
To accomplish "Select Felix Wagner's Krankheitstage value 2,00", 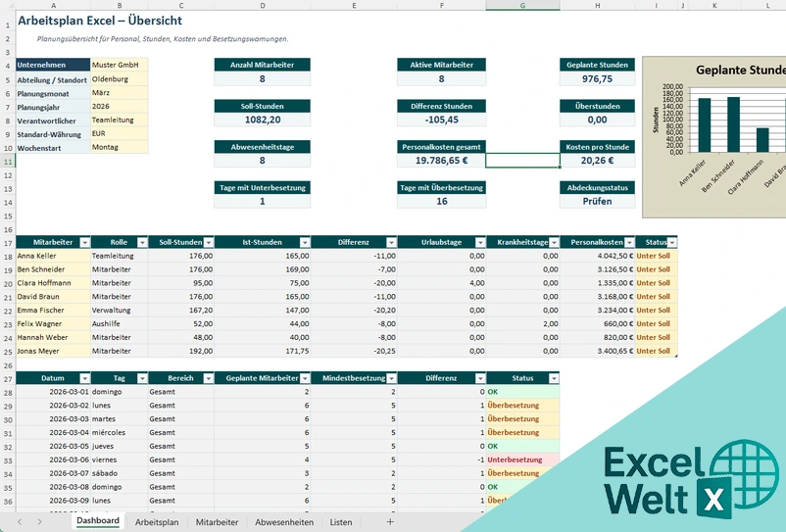I will pyautogui.click(x=522, y=324).
